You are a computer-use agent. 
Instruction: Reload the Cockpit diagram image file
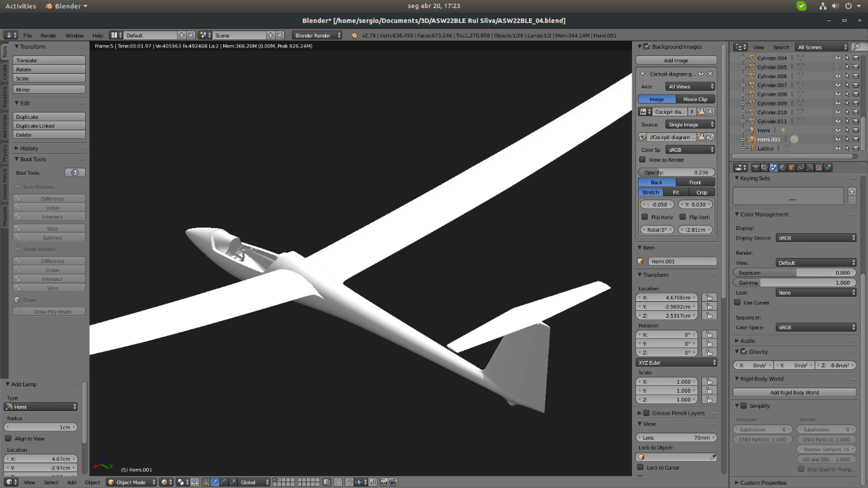[710, 137]
